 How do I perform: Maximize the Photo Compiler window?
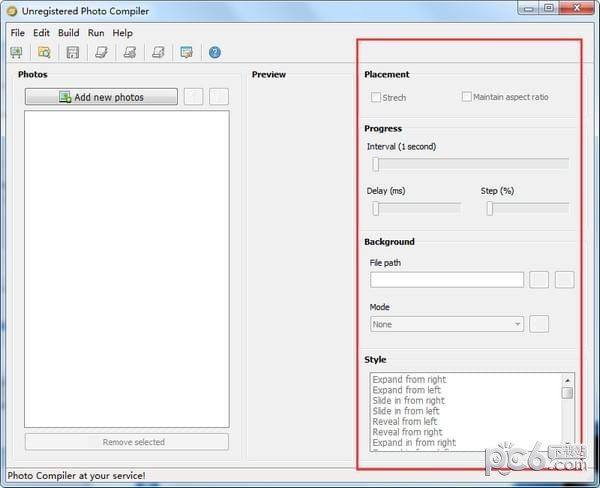click(549, 8)
